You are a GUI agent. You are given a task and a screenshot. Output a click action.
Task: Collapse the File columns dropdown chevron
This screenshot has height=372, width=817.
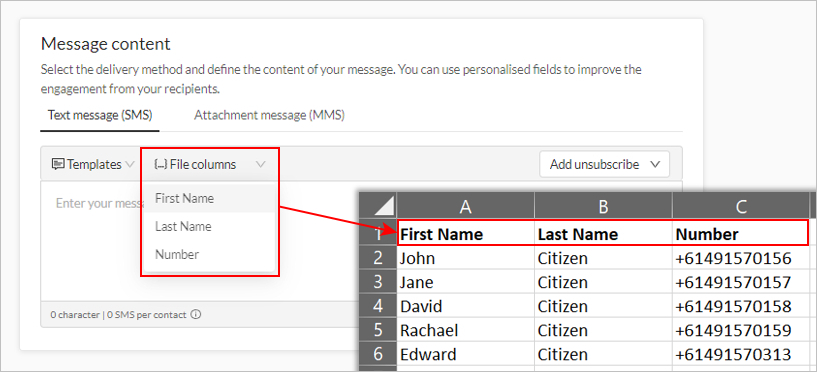pos(261,165)
